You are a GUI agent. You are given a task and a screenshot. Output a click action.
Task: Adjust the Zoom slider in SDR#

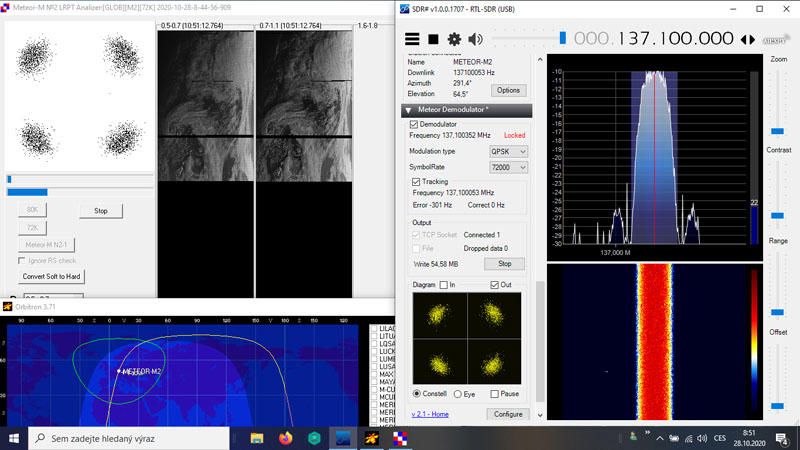point(777,132)
